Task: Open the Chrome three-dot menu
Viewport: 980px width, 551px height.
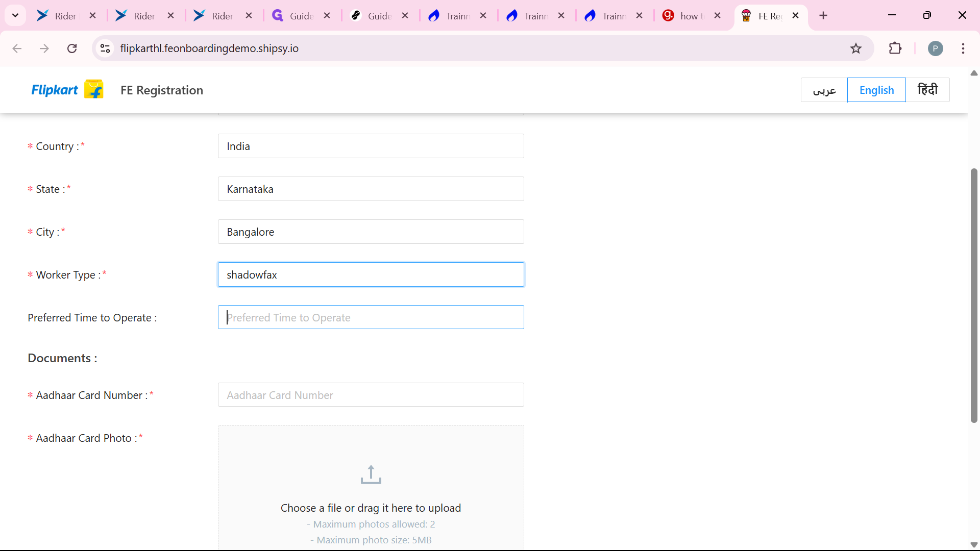Action: [963, 48]
